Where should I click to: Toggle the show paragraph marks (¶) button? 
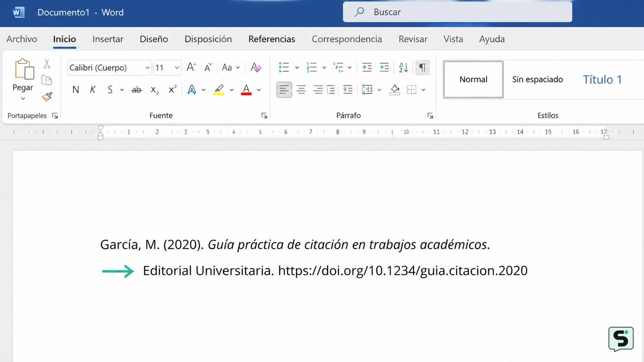[x=422, y=67]
